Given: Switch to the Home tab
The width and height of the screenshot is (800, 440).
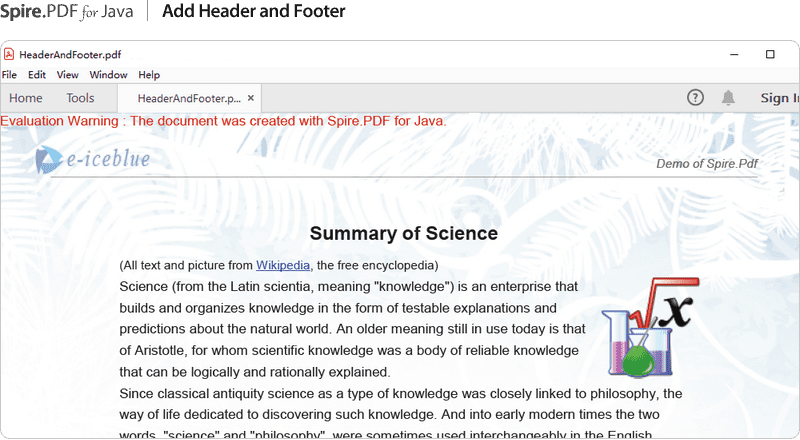Looking at the screenshot, I should (x=26, y=98).
